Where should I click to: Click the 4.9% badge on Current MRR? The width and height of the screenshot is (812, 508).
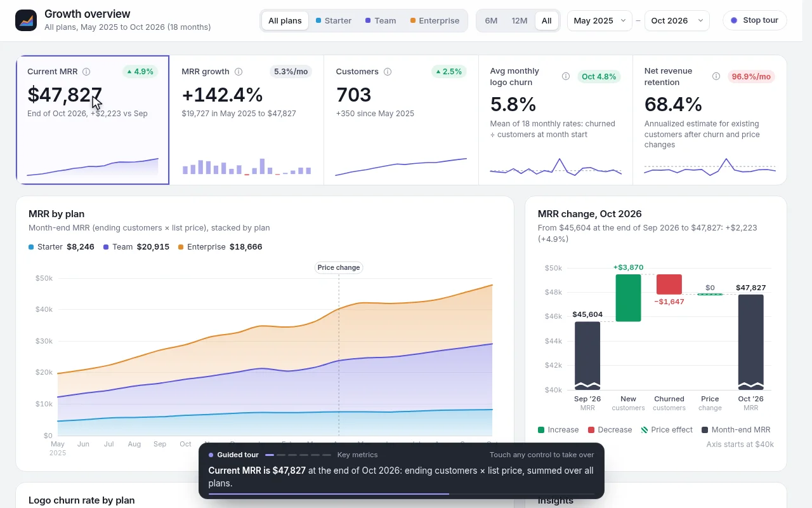click(x=140, y=72)
